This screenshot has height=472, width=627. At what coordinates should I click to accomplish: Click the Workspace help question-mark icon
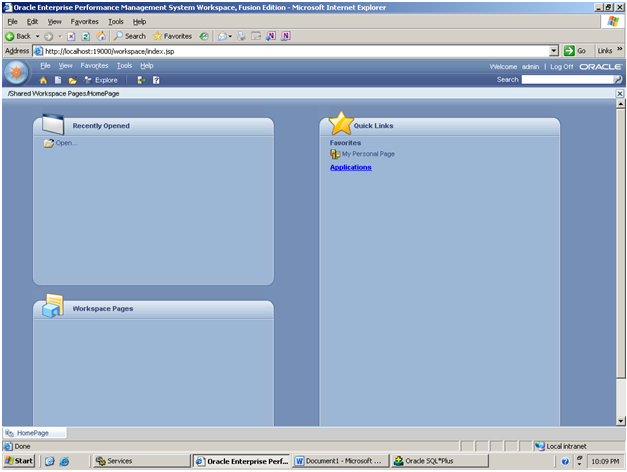[x=156, y=80]
